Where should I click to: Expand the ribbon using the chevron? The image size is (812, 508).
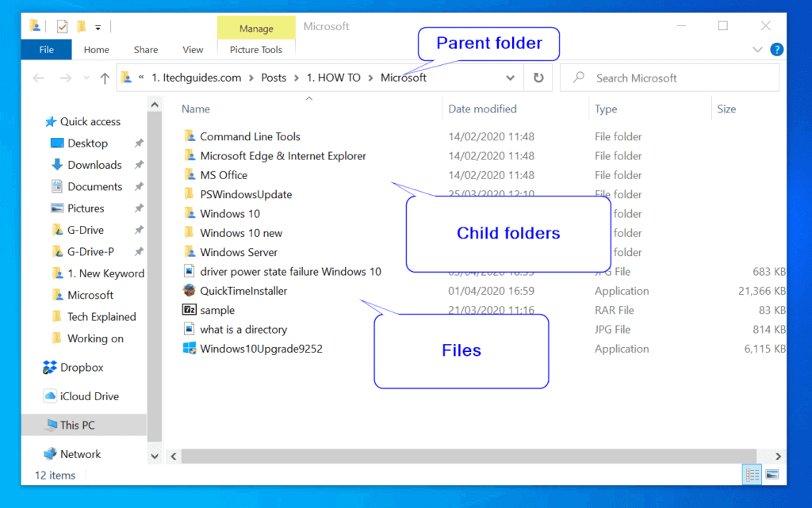tap(757, 50)
